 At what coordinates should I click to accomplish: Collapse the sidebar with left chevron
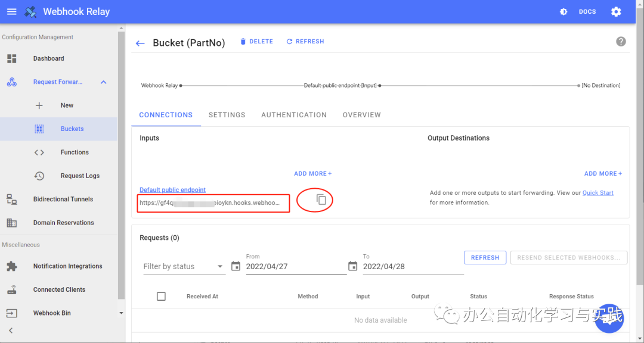tap(11, 330)
